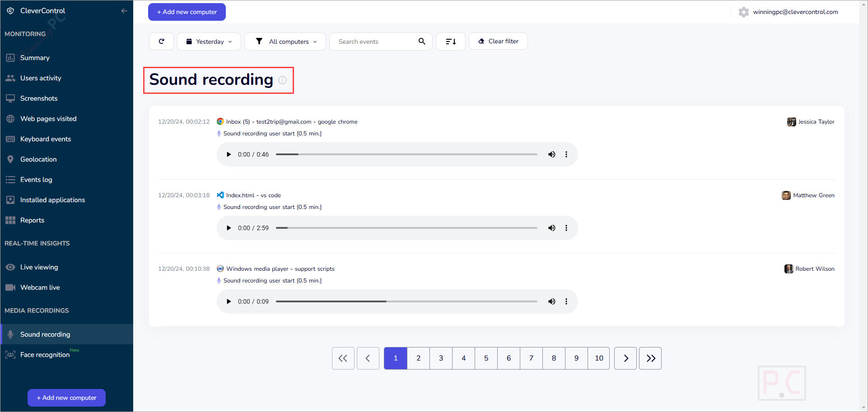Click info icon beside Sound recording title

click(x=282, y=80)
